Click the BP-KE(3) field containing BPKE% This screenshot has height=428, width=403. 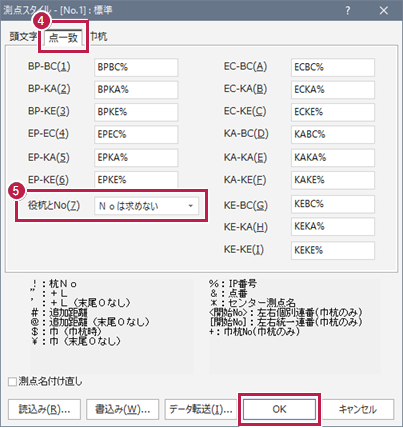coord(136,112)
